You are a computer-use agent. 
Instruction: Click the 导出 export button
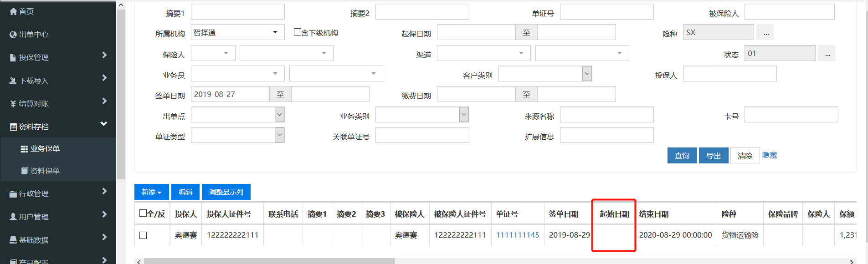(714, 156)
